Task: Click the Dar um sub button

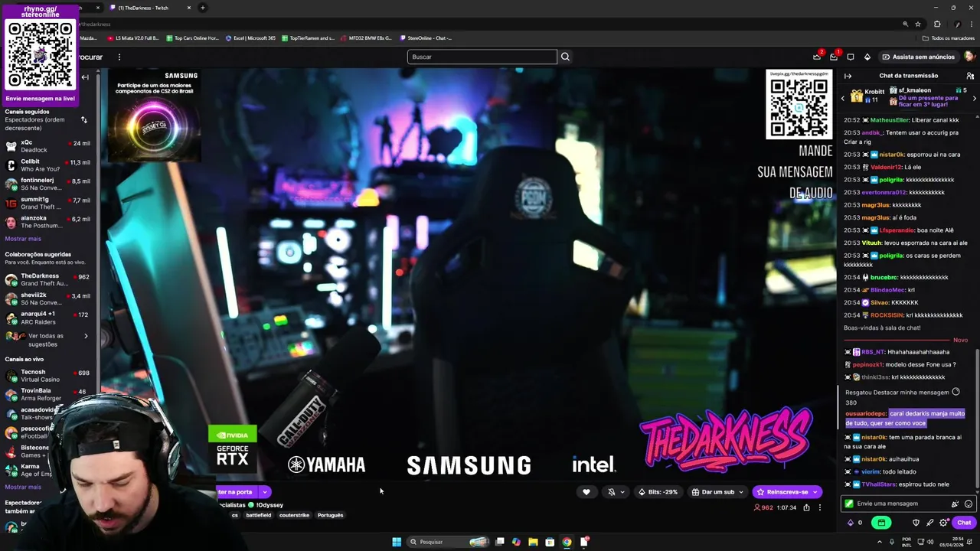Action: (x=713, y=492)
